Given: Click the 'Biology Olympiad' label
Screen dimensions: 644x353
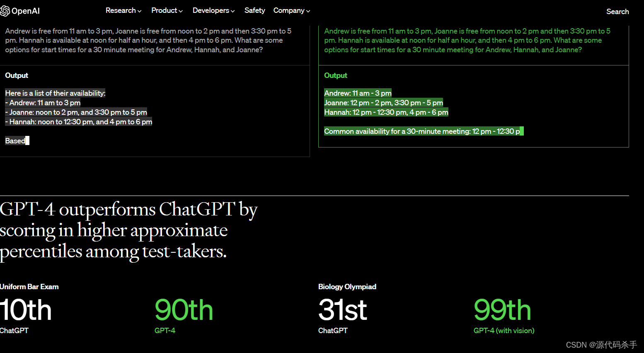Looking at the screenshot, I should 347,287.
